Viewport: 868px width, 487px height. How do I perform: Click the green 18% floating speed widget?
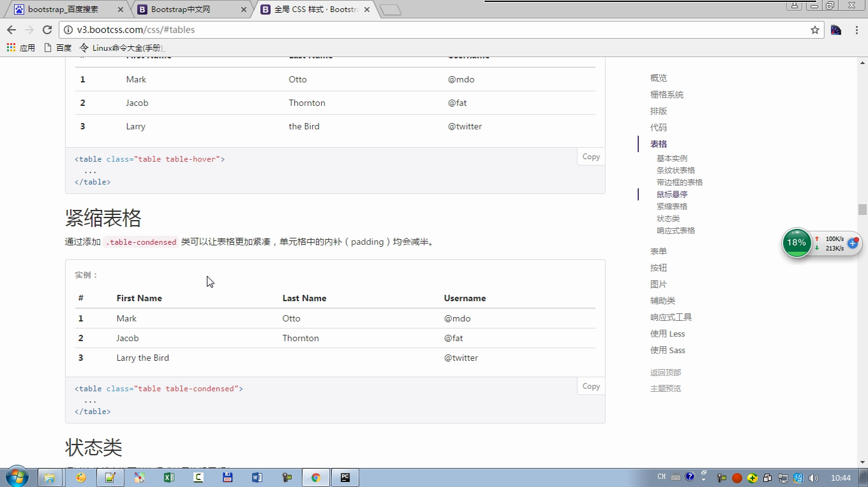(796, 243)
